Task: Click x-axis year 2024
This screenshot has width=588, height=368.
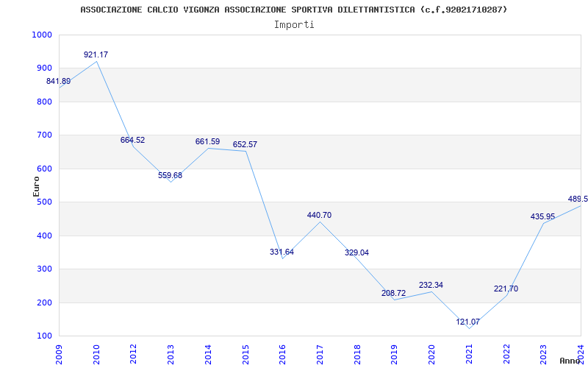Action: (x=581, y=354)
